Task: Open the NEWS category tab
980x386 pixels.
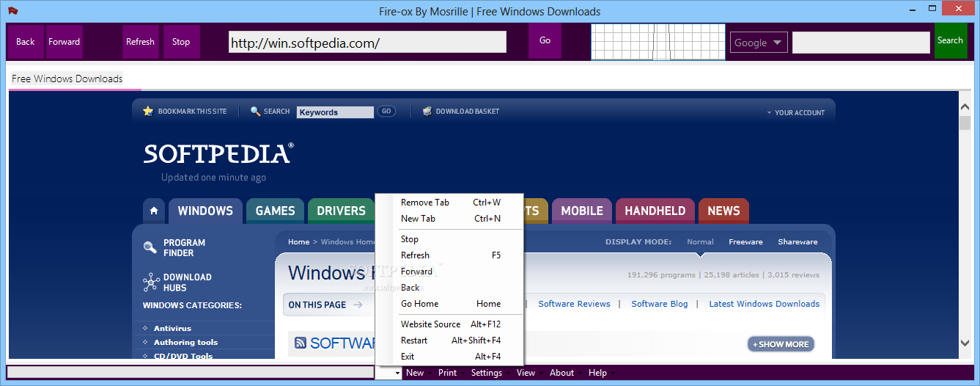Action: pos(723,211)
